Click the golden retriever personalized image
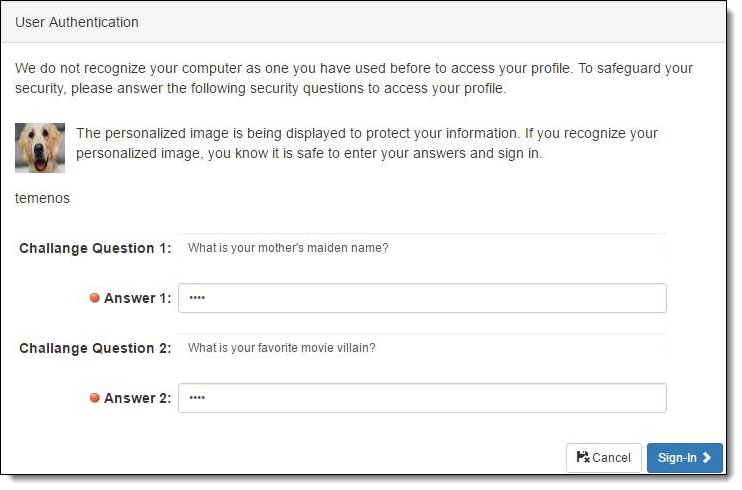Viewport: 742px width, 490px height. [40, 148]
